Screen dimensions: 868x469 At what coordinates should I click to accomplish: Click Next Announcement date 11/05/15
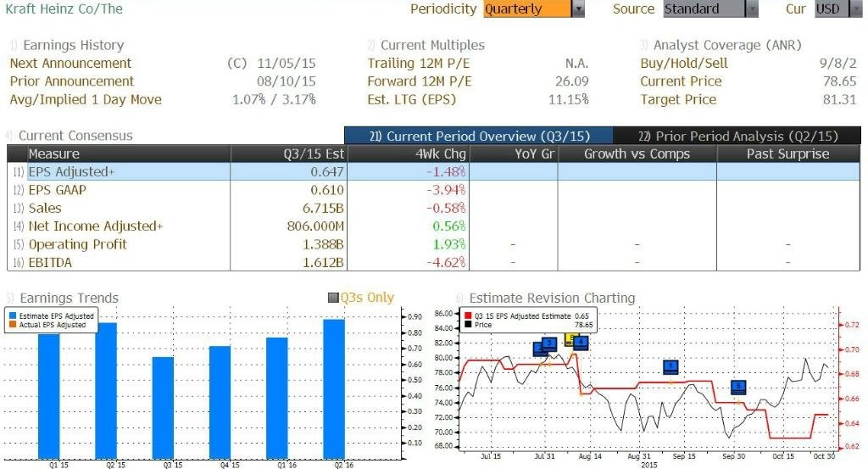click(287, 63)
